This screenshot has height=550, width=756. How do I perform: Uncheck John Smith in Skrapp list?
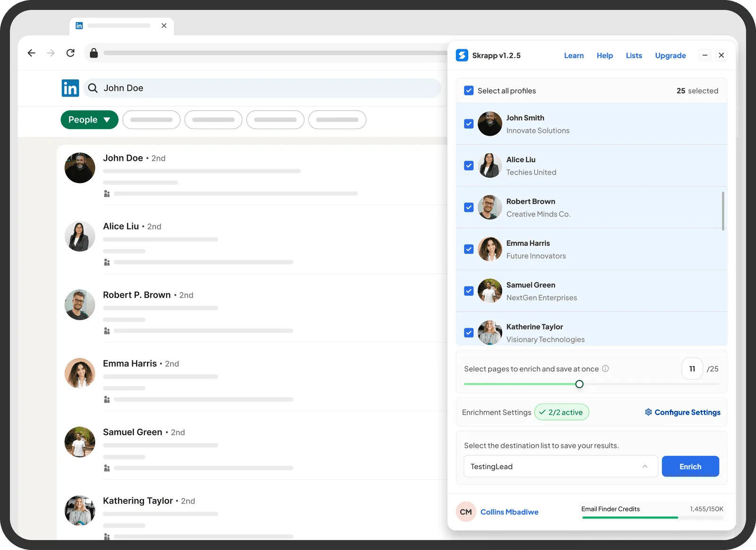[x=469, y=124]
